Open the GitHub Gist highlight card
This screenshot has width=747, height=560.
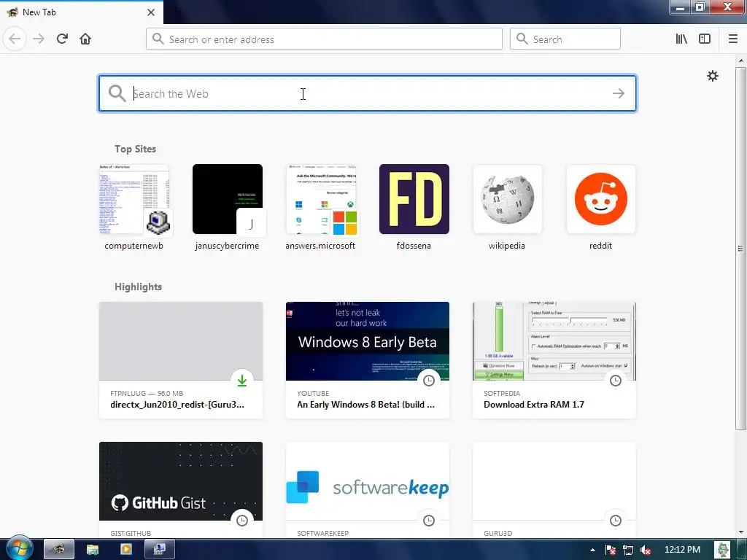(181, 491)
